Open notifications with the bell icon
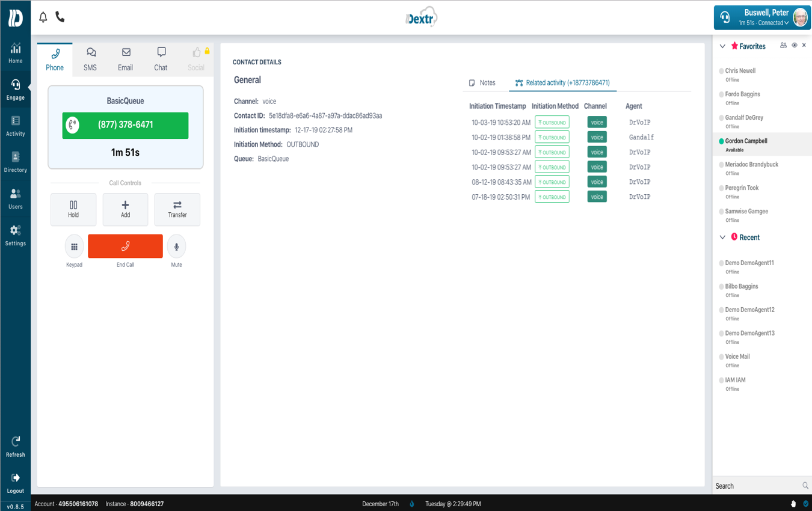This screenshot has height=511, width=812. point(43,17)
